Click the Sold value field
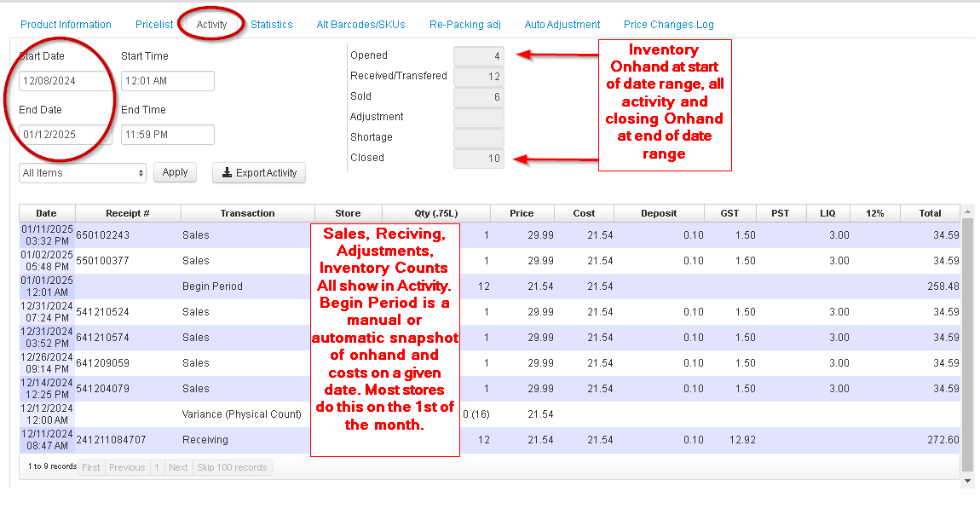This screenshot has width=980, height=515. tap(479, 97)
